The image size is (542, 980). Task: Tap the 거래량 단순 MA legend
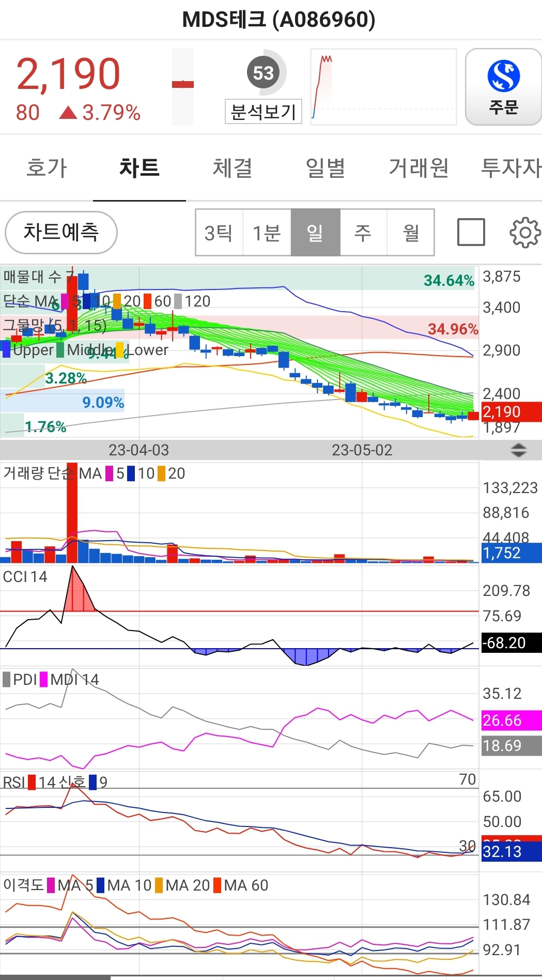tap(52, 473)
